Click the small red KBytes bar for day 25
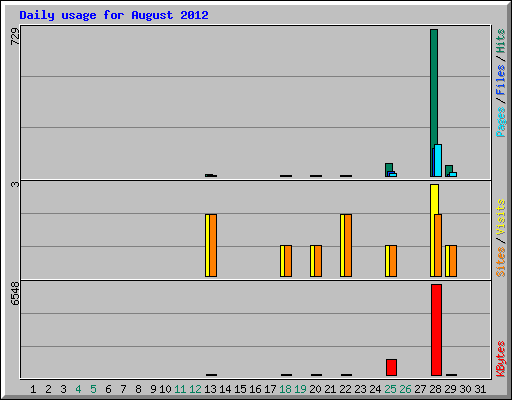Screen dimensions: 512x400 [x=391, y=367]
